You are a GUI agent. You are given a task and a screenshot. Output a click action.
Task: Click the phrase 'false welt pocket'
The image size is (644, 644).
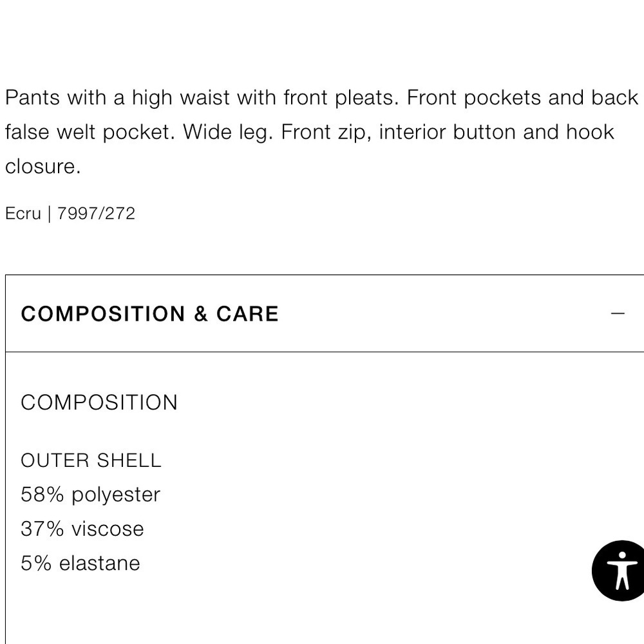click(88, 132)
